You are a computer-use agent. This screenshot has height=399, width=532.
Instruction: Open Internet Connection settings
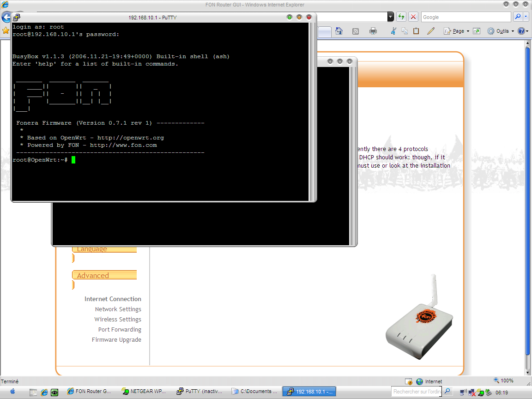(113, 299)
